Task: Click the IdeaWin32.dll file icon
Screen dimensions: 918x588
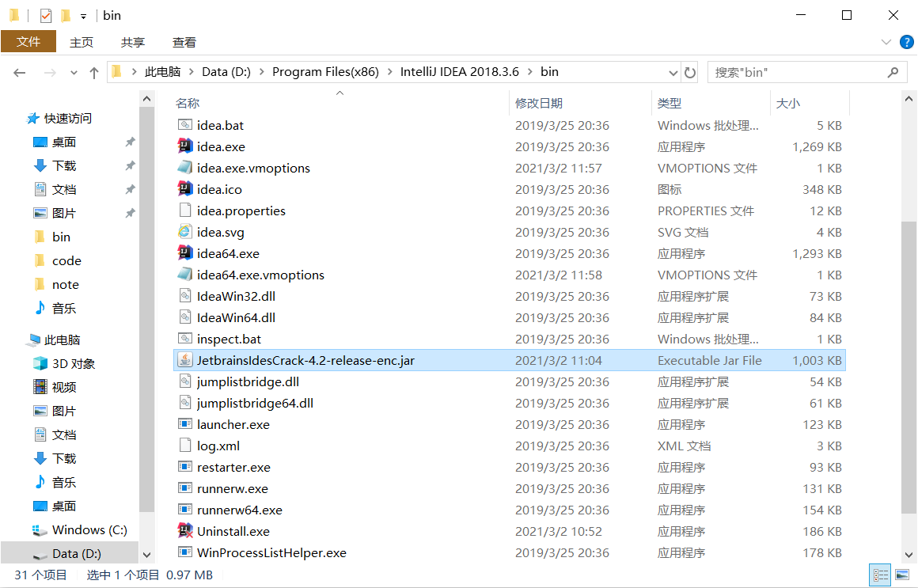Action: (185, 296)
